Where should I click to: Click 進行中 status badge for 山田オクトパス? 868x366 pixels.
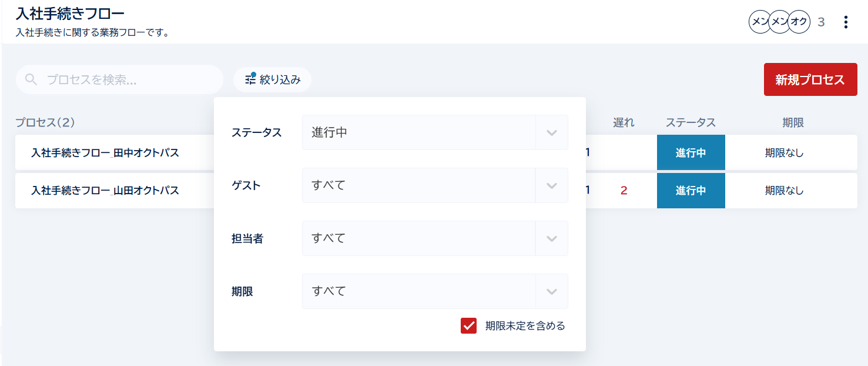coord(691,191)
